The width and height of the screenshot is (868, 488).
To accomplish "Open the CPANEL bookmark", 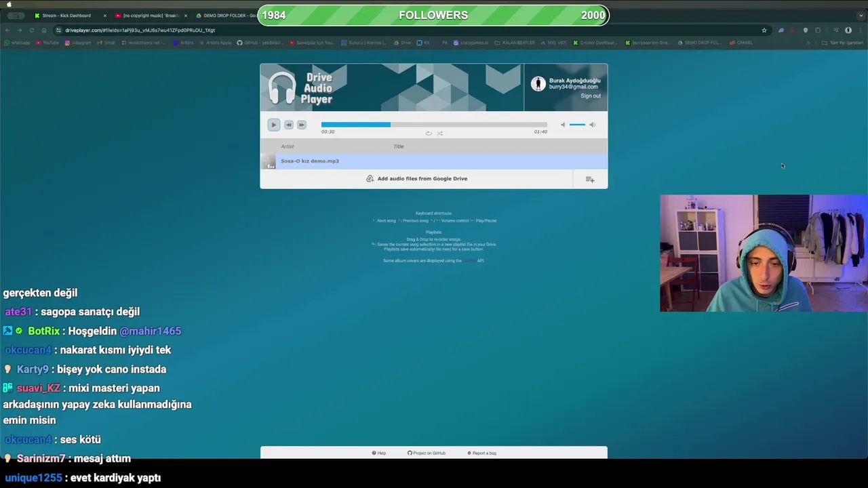I will 741,43.
